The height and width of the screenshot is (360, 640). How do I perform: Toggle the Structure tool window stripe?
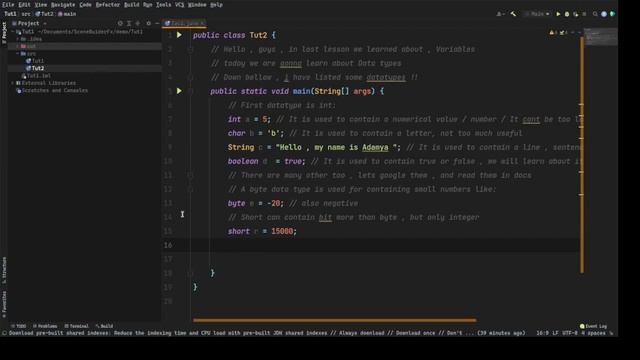pos(4,270)
